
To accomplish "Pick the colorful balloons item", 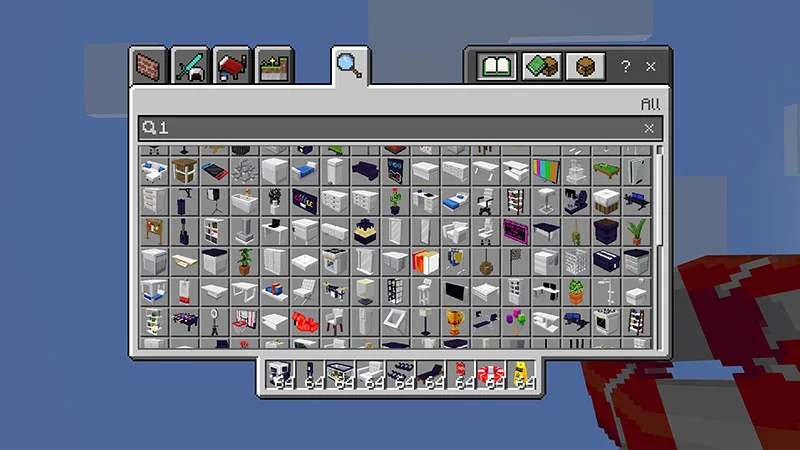I will point(516,321).
